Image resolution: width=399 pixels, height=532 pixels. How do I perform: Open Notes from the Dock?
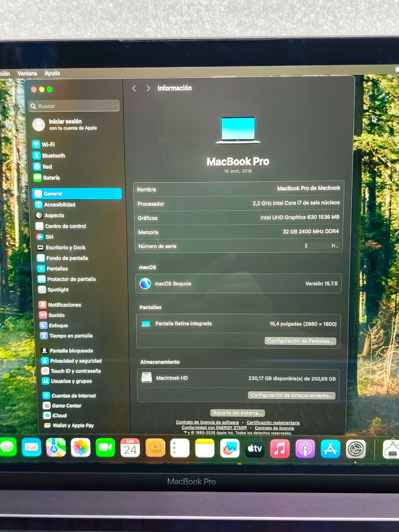click(205, 448)
